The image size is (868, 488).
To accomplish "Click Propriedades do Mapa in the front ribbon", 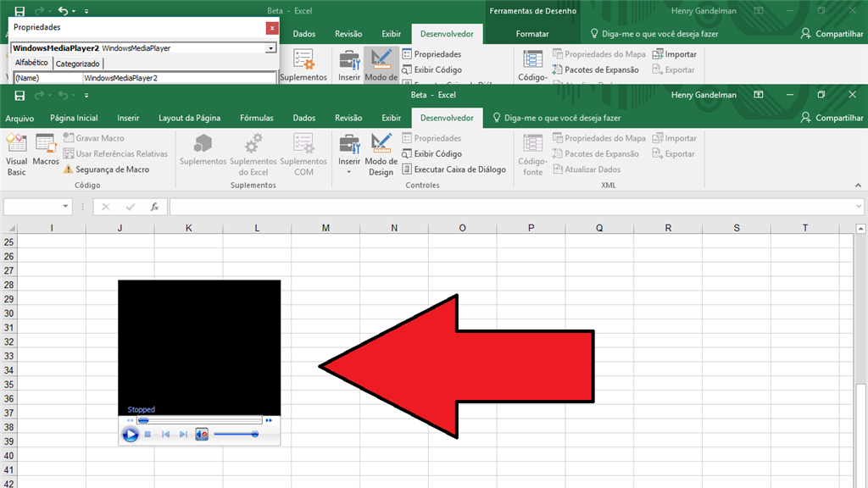I will 599,138.
